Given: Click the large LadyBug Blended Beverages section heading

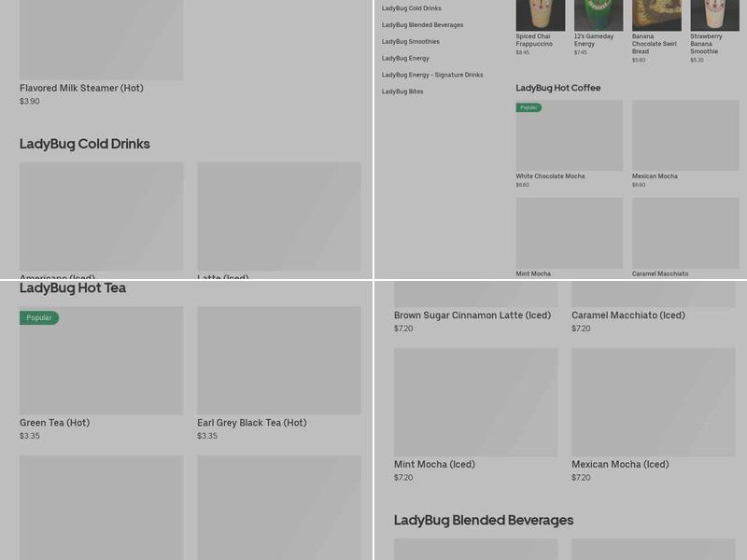Looking at the screenshot, I should pos(484,521).
